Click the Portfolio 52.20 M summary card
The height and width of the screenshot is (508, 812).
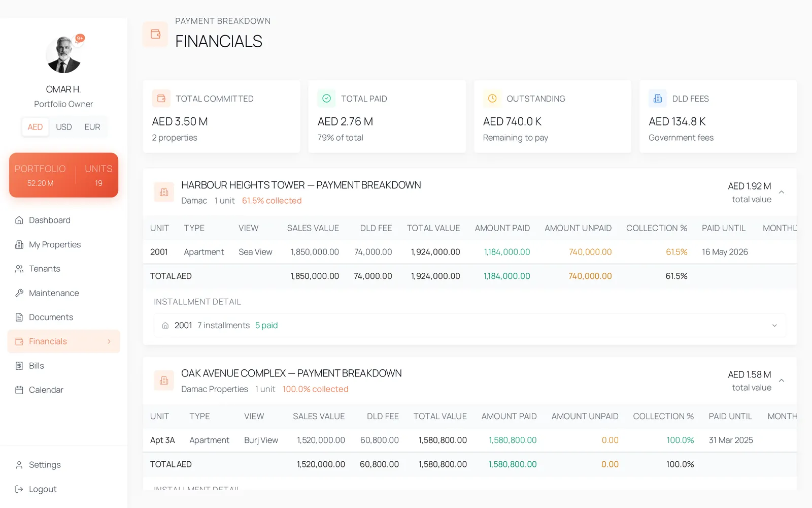(x=41, y=175)
